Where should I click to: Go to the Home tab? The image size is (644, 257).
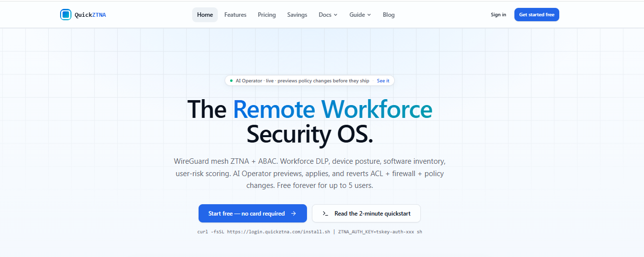(205, 15)
